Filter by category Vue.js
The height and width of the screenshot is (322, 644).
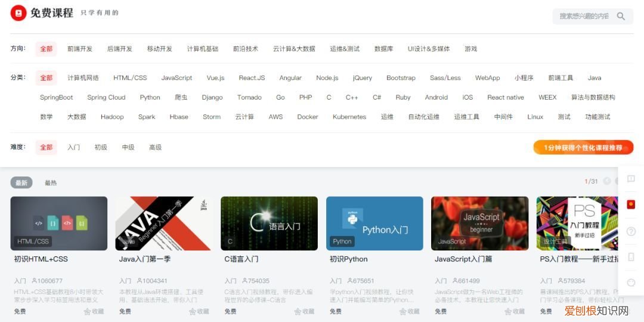click(x=216, y=78)
